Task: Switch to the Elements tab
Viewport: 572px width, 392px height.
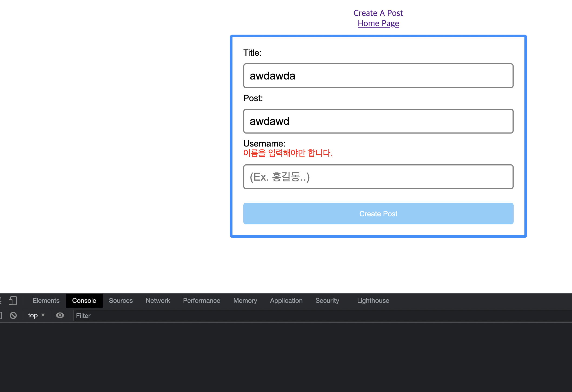Action: click(x=46, y=301)
